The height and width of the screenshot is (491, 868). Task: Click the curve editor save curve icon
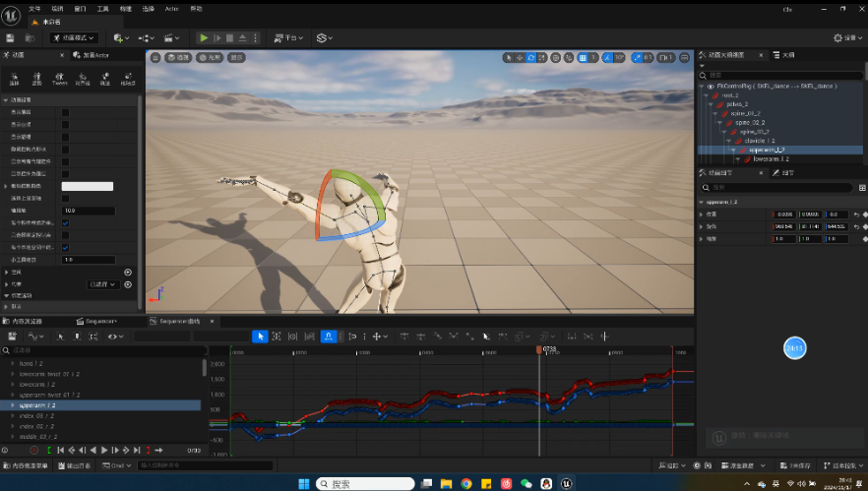[12, 336]
